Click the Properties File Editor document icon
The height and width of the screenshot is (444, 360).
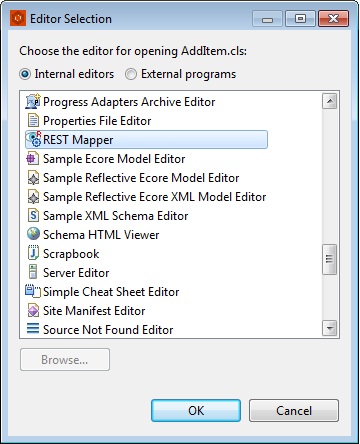[x=33, y=120]
